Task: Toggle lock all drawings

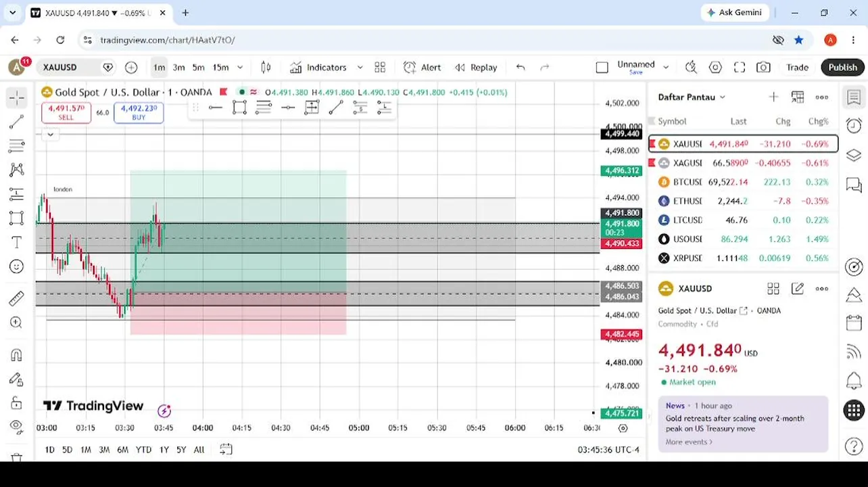Action: (x=17, y=404)
